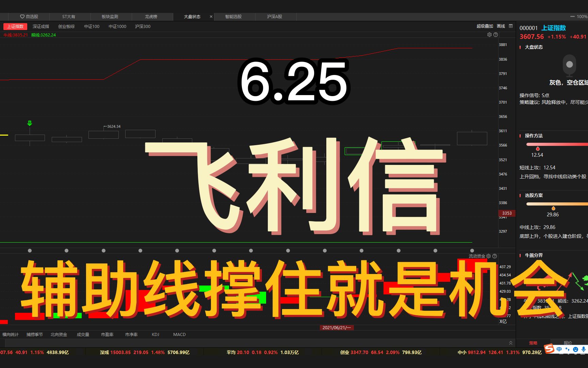Select the 创业板综 index
This screenshot has width=588, height=368.
tap(66, 26)
